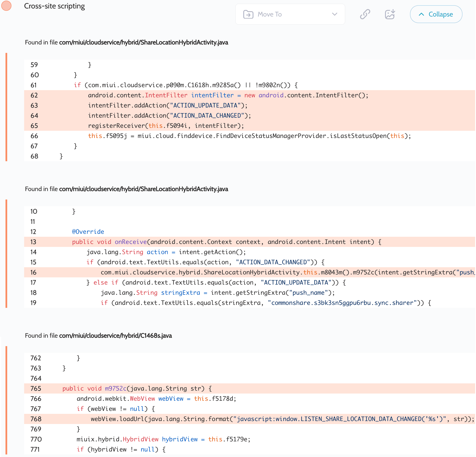Click the orange bar beside first snippet
The width and height of the screenshot is (476, 457).
(x=6, y=107)
